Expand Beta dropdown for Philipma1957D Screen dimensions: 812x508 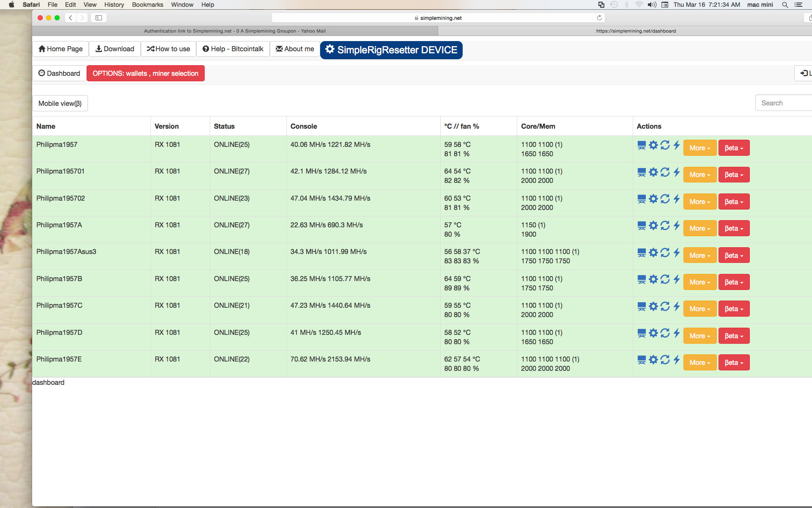(734, 336)
